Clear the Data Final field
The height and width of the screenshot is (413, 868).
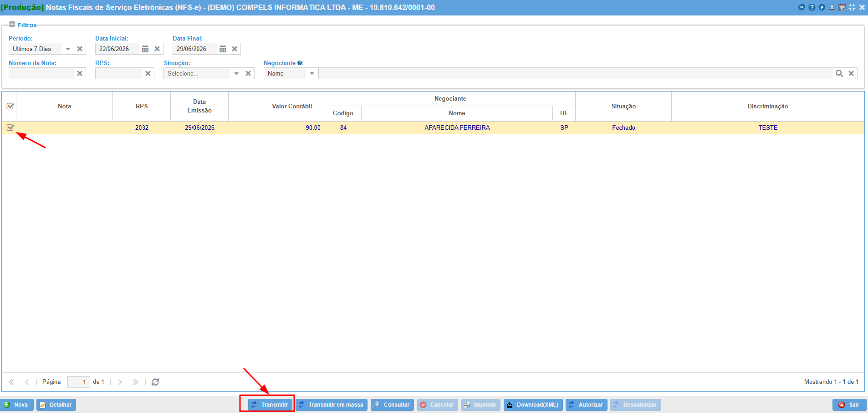pos(235,49)
